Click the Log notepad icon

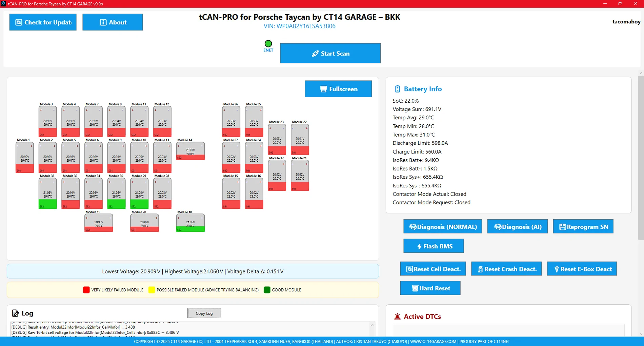point(15,313)
